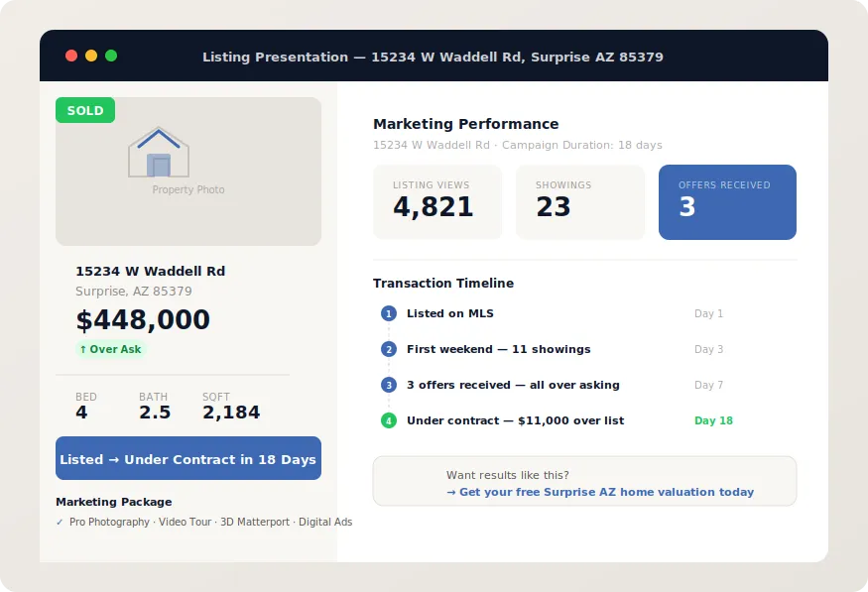Click the green maximize dot in the title bar

111,56
